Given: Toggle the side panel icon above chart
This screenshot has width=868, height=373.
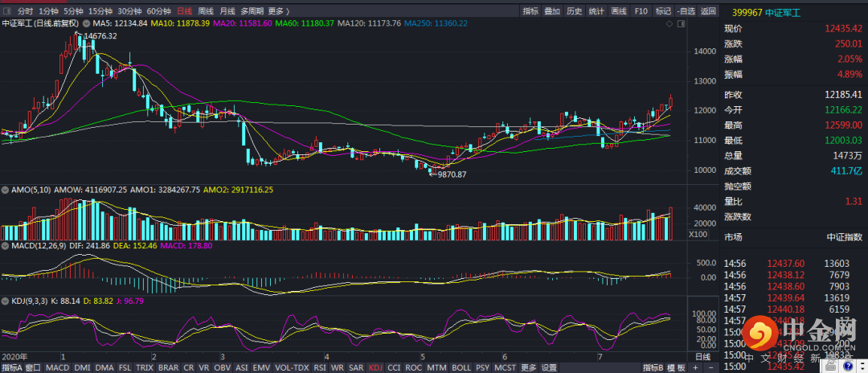Looking at the screenshot, I should coord(680,24).
